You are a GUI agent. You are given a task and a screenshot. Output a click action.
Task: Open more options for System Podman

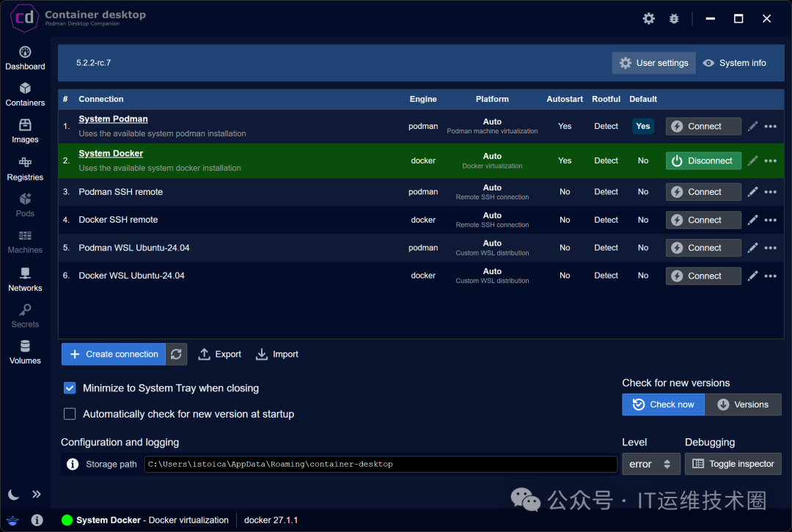coord(770,126)
